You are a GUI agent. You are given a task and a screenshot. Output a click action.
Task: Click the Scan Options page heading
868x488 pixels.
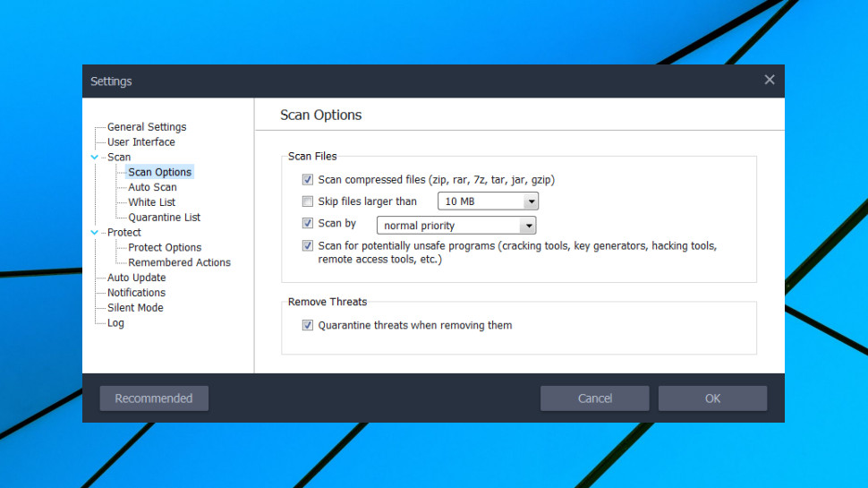tap(321, 115)
